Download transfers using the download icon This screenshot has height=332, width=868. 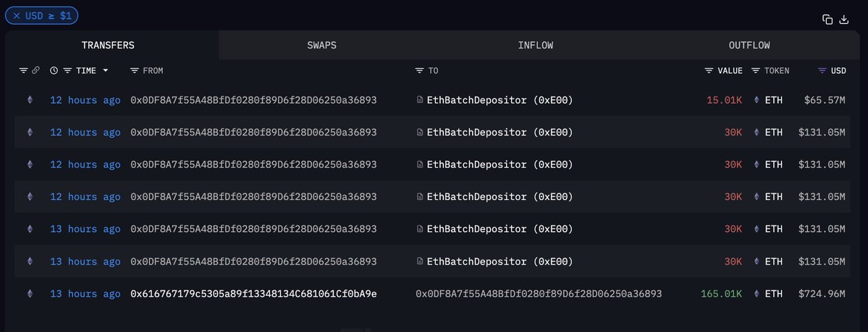coord(844,20)
